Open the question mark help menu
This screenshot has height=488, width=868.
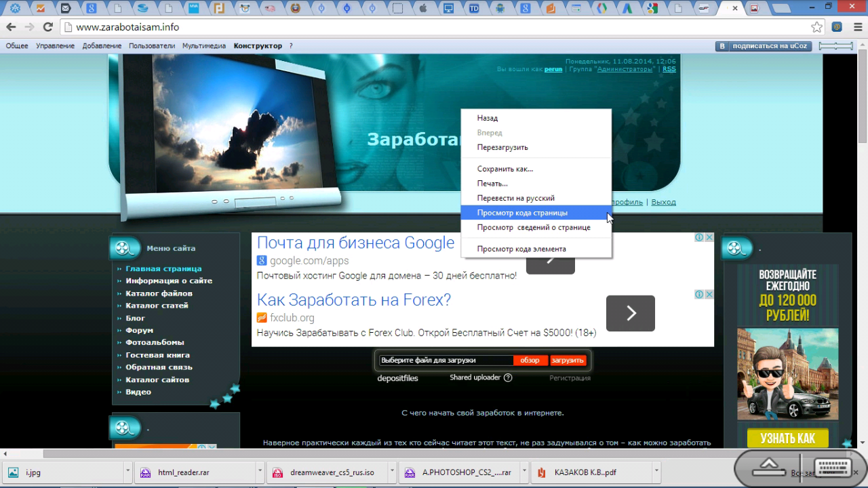[x=291, y=46]
